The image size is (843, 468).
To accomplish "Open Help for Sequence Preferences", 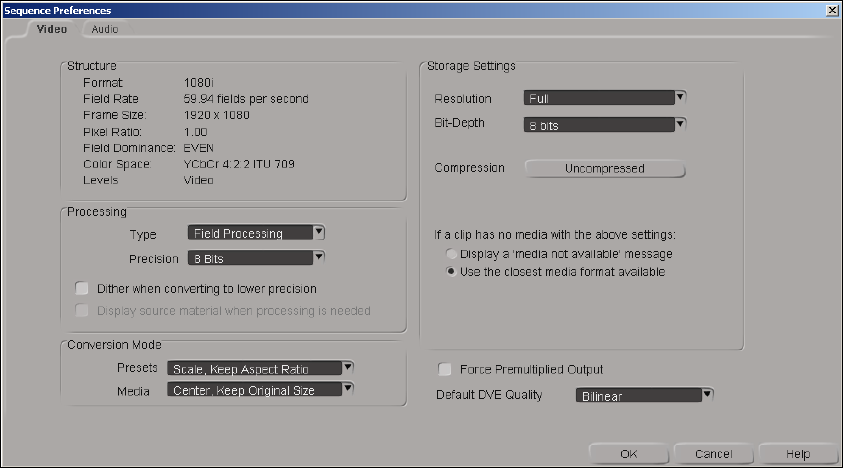I will [797, 453].
